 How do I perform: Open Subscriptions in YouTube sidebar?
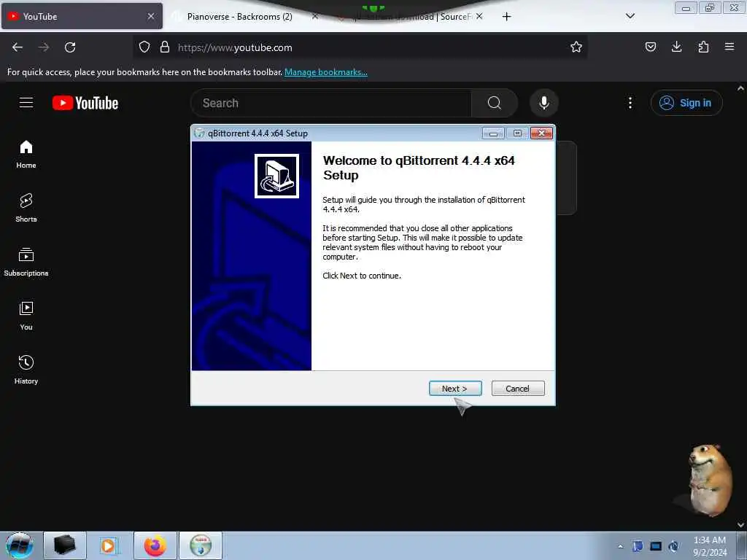pos(26,262)
